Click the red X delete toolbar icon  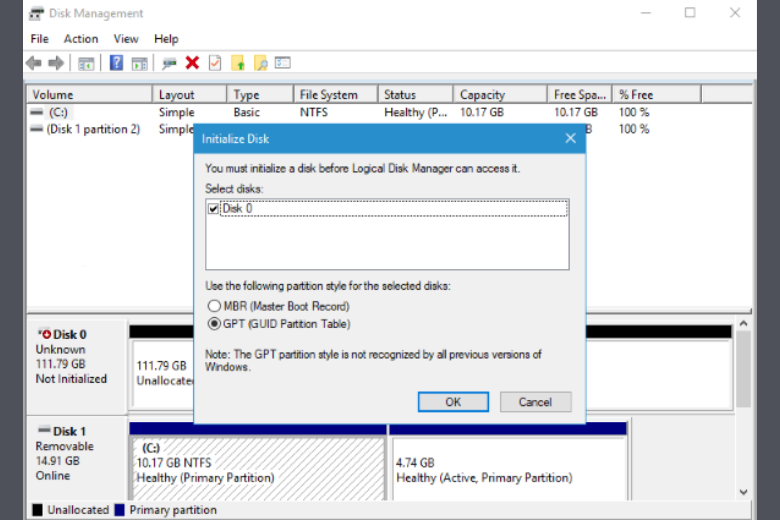tap(192, 63)
